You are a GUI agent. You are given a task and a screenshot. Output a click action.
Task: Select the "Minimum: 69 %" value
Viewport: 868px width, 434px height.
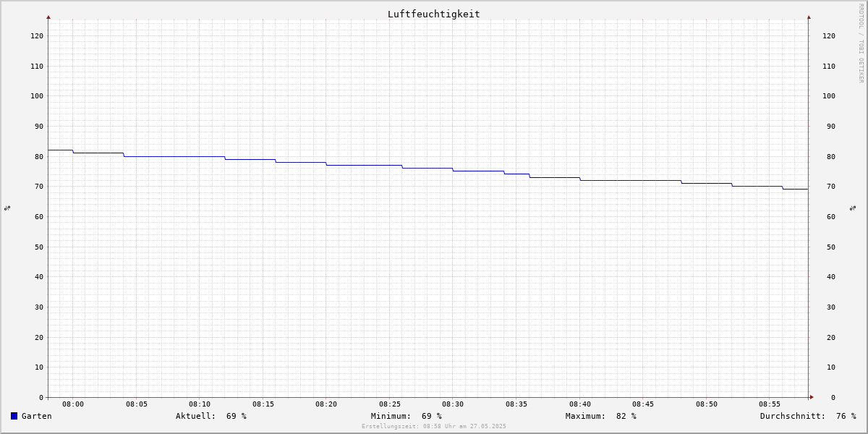pos(407,416)
